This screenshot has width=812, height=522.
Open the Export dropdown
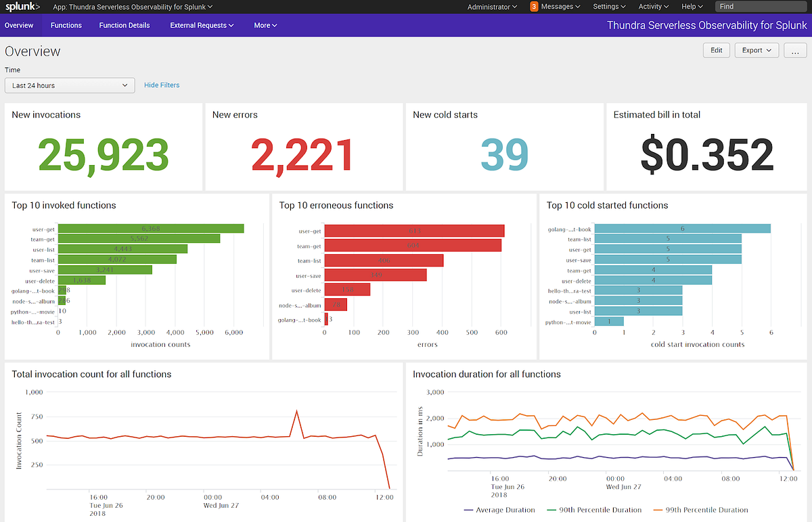point(756,50)
